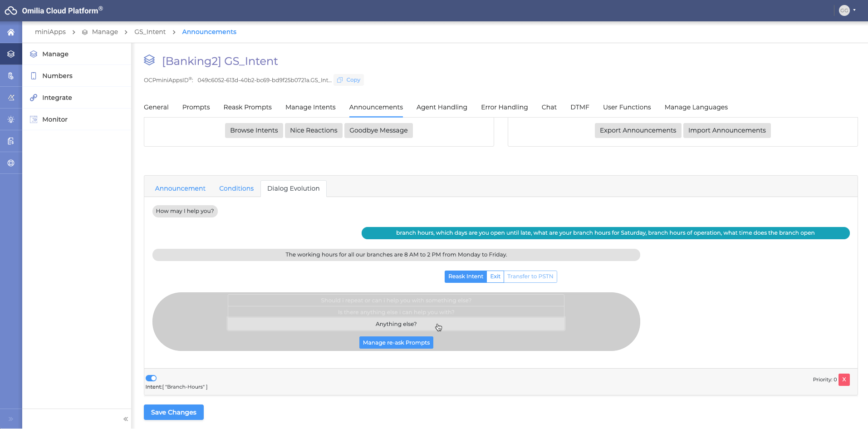Go to miniApps breadcrumb
The image size is (868, 429).
tap(50, 32)
